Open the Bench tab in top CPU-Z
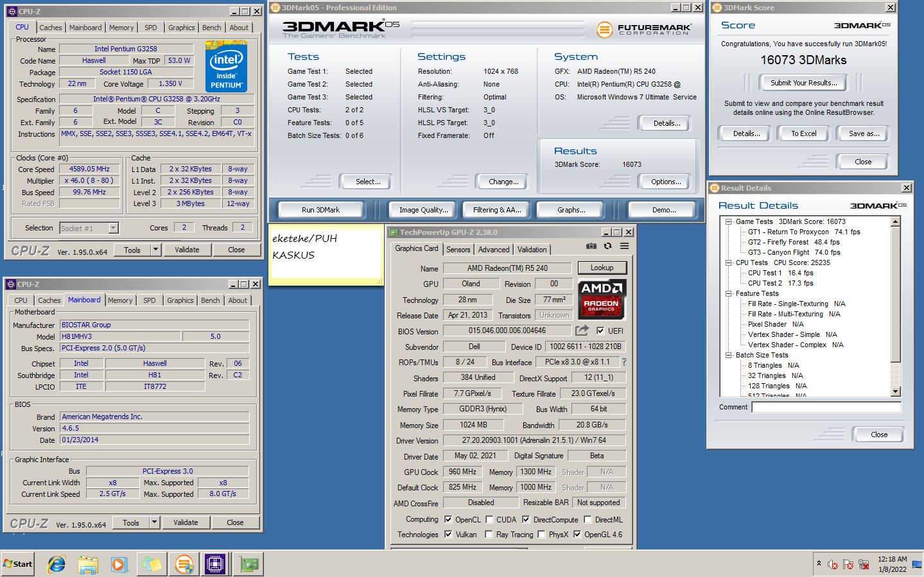The image size is (924, 577). [x=211, y=28]
